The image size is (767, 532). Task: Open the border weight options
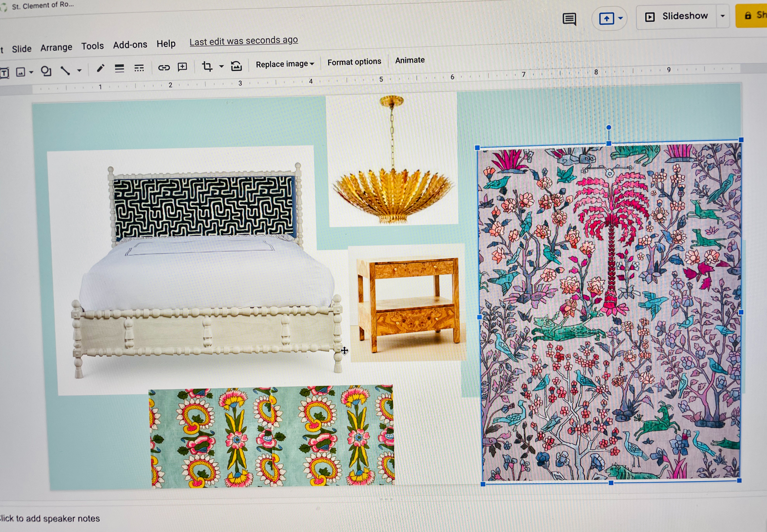point(119,68)
